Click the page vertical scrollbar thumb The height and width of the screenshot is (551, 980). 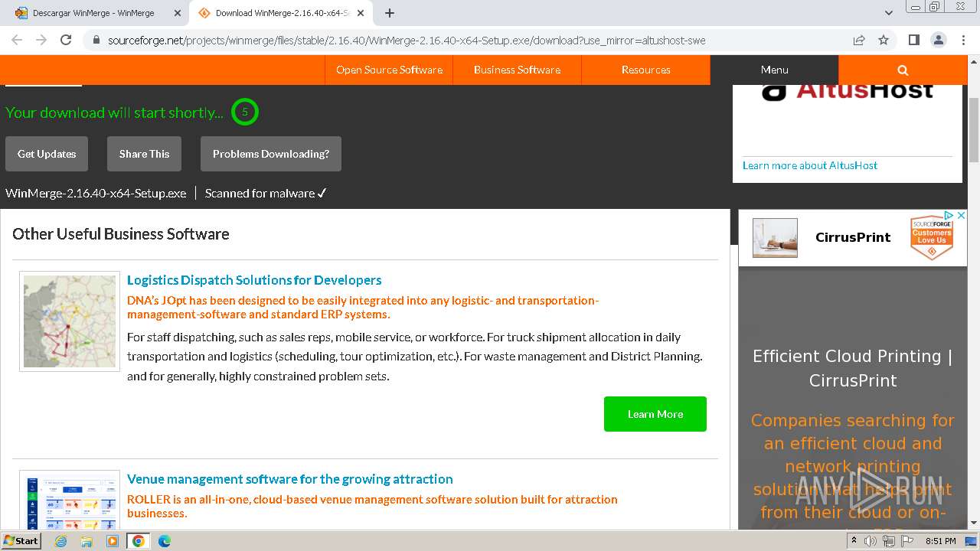pos(974,129)
